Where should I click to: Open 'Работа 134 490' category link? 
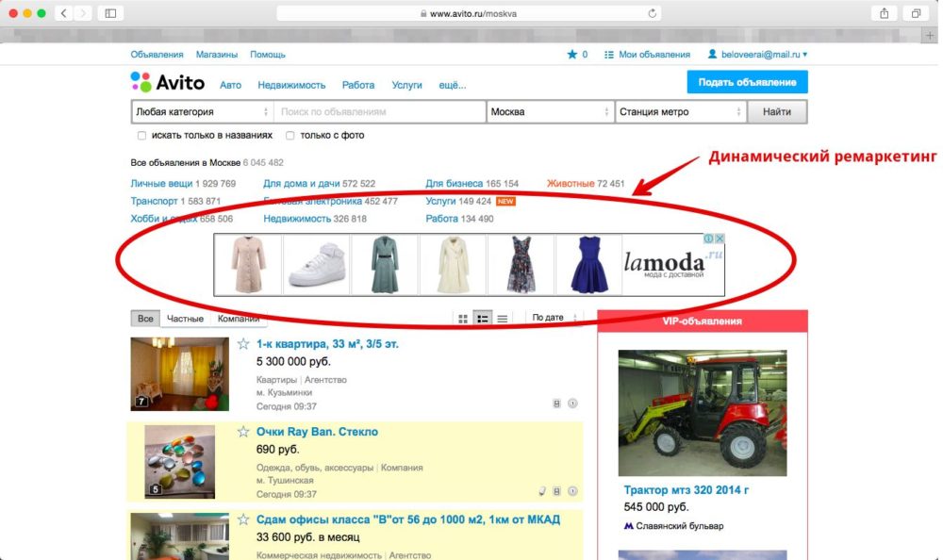click(x=459, y=219)
